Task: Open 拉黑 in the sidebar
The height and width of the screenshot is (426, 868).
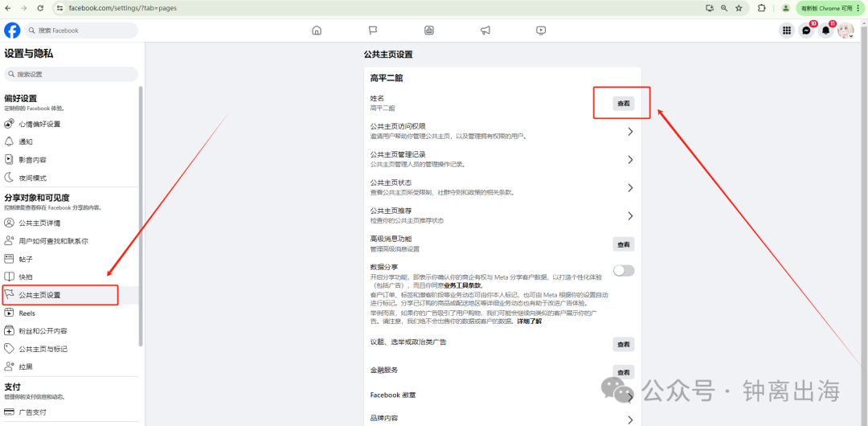Action: (x=69, y=367)
